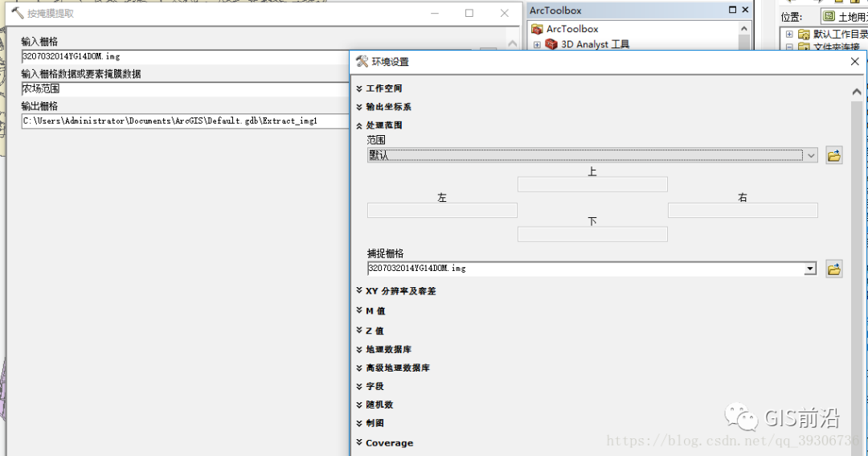
Task: Browse for extent dataset beside 范围 dropdown
Action: [x=833, y=156]
